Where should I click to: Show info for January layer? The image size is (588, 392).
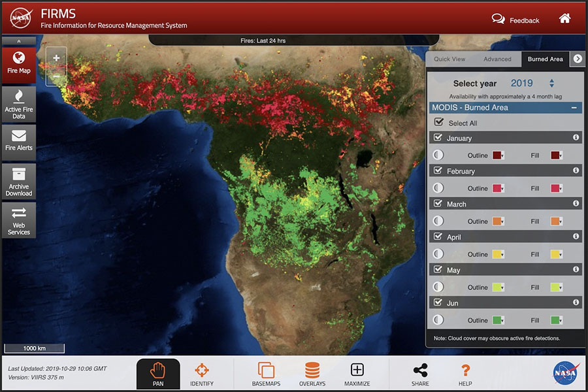[x=576, y=137]
